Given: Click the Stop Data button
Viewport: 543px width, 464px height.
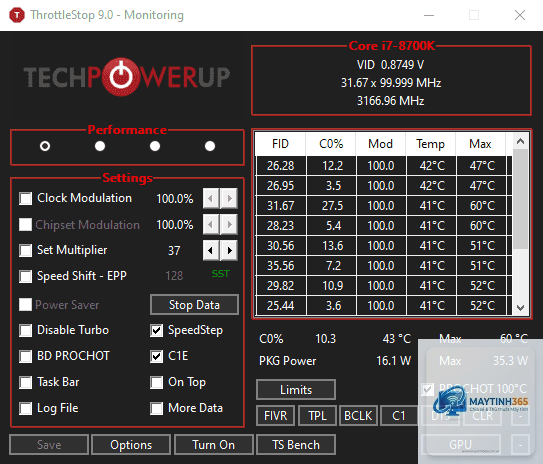Looking at the screenshot, I should coord(194,305).
